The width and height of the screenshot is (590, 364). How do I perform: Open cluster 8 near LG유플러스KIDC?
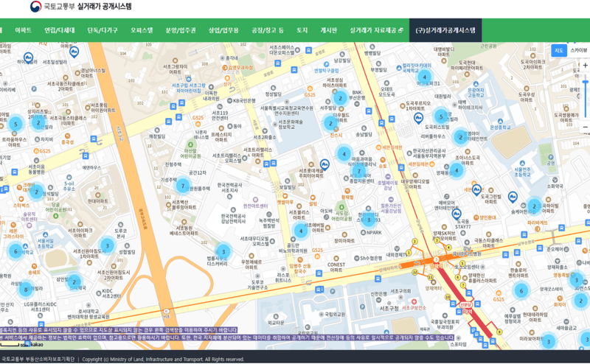(26, 290)
